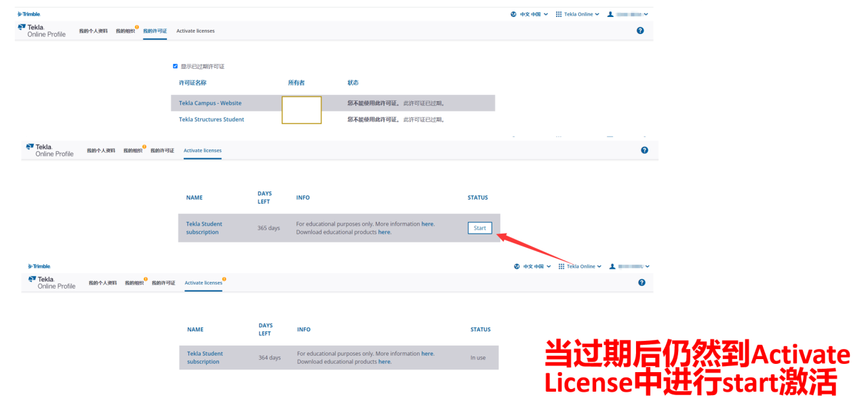The image size is (868, 406).
Task: Click the top-right help question mark icon
Action: pyautogui.click(x=639, y=30)
